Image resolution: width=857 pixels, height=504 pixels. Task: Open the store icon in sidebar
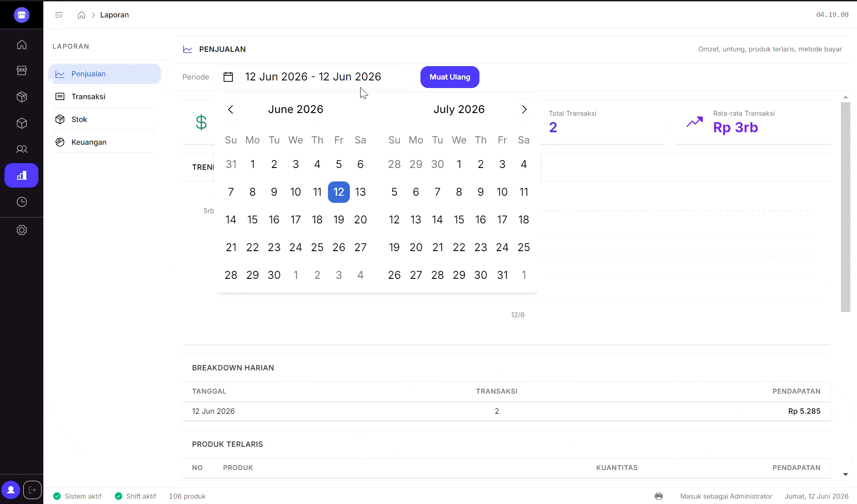[x=21, y=71]
